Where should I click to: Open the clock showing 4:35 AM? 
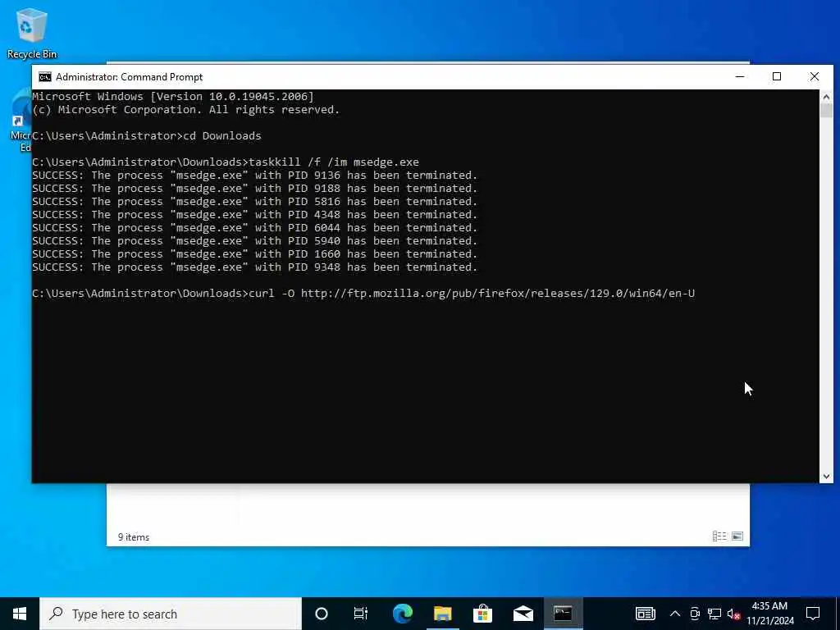[769, 614]
